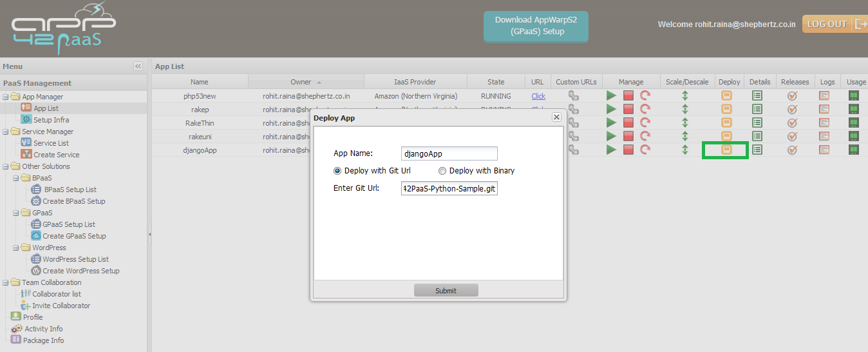The image size is (868, 352).
Task: Open Usage icon for RakeThin row
Action: click(x=854, y=122)
